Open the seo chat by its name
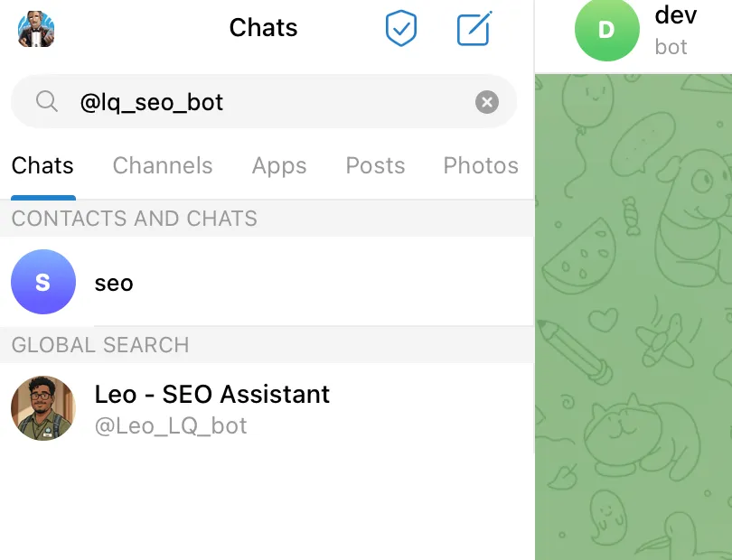 click(114, 283)
